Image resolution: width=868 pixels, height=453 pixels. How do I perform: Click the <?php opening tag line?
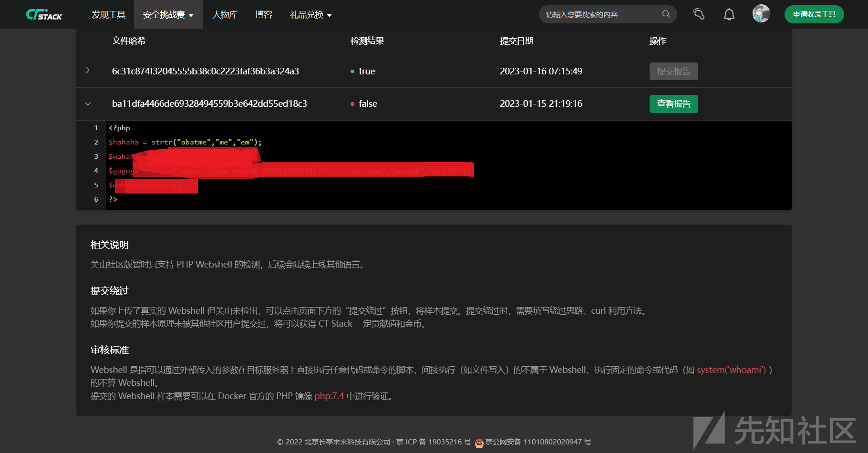[x=119, y=128]
